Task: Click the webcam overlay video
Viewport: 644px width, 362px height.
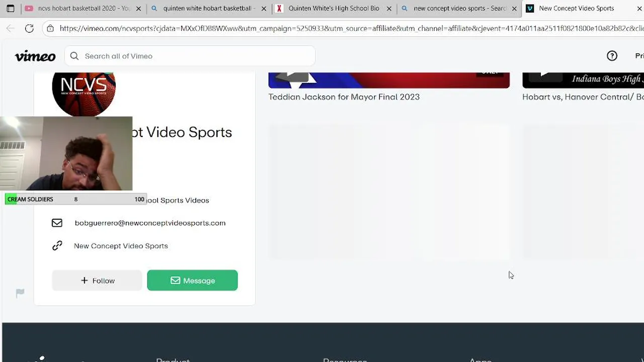Action: click(x=66, y=154)
